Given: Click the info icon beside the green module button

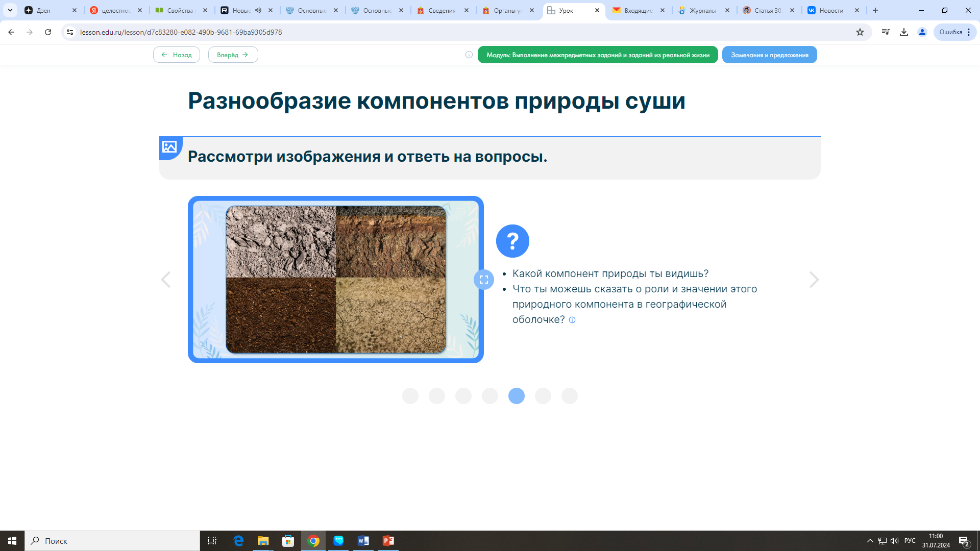Looking at the screenshot, I should click(x=469, y=55).
